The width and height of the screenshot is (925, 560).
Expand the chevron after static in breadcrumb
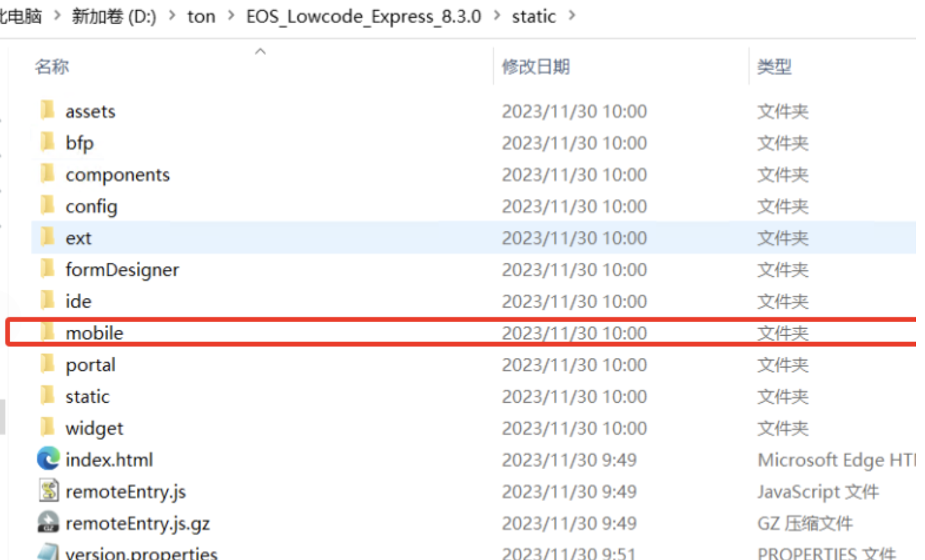[x=572, y=15]
